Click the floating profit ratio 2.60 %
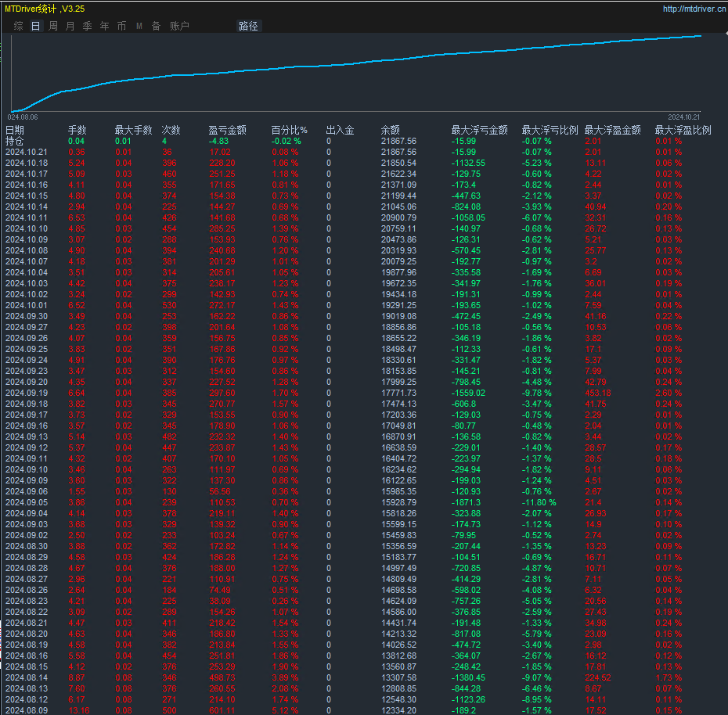This screenshot has height=715, width=728. pos(669,393)
